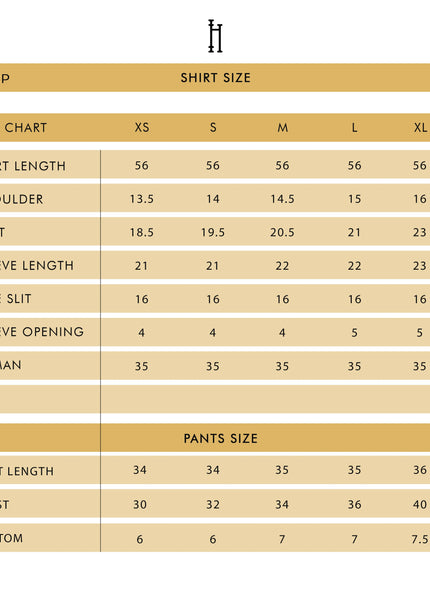Click the PANTS SIZE header
This screenshot has height=602, width=430.
pos(220,438)
